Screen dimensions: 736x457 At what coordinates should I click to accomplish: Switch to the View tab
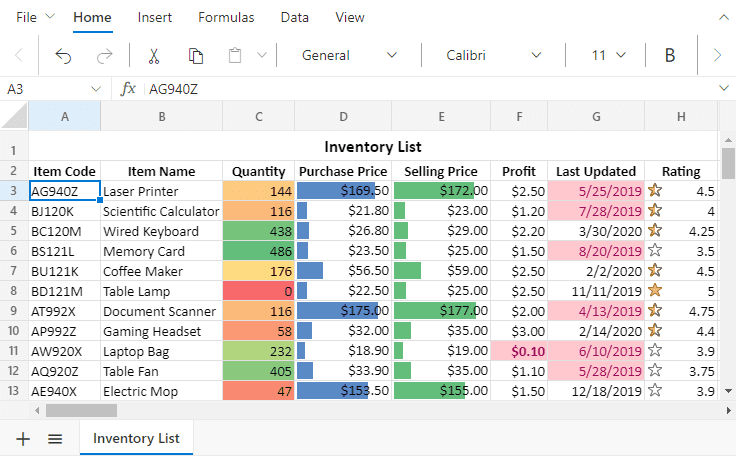pos(350,17)
